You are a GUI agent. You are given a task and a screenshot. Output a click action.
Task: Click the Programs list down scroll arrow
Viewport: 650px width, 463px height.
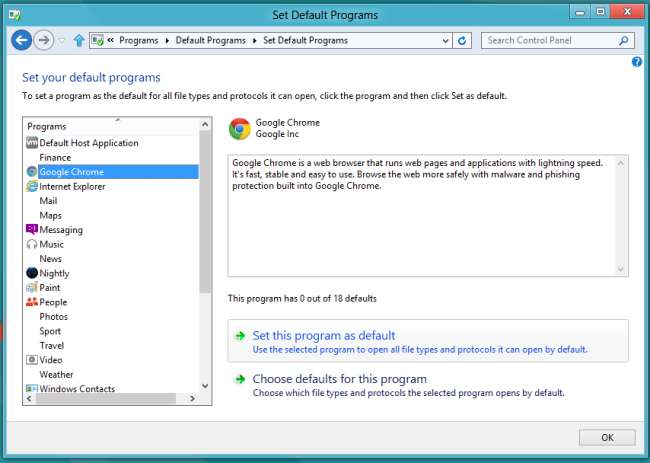[x=205, y=386]
